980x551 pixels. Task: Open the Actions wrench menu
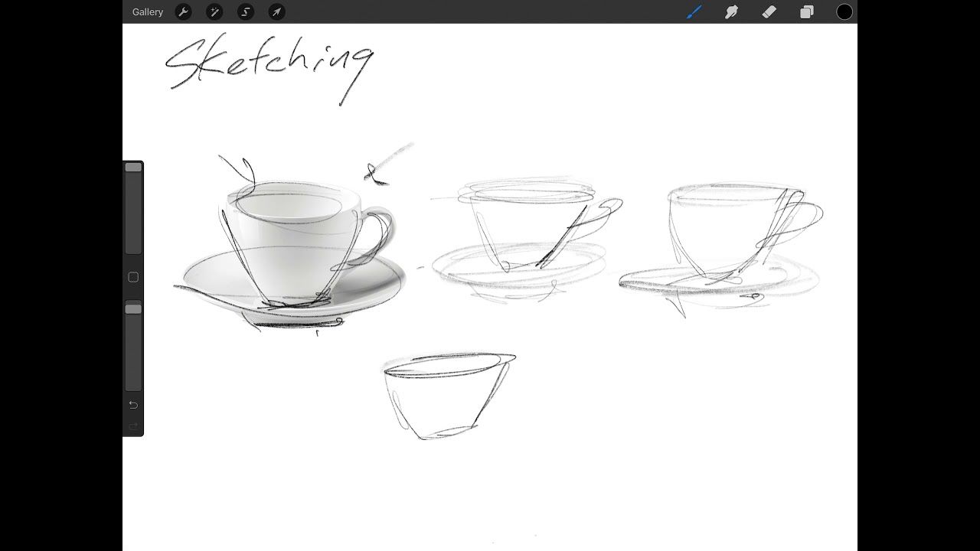point(183,11)
